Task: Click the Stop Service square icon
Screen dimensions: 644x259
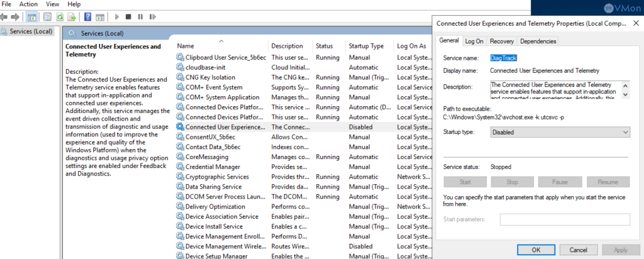Action: [x=128, y=16]
